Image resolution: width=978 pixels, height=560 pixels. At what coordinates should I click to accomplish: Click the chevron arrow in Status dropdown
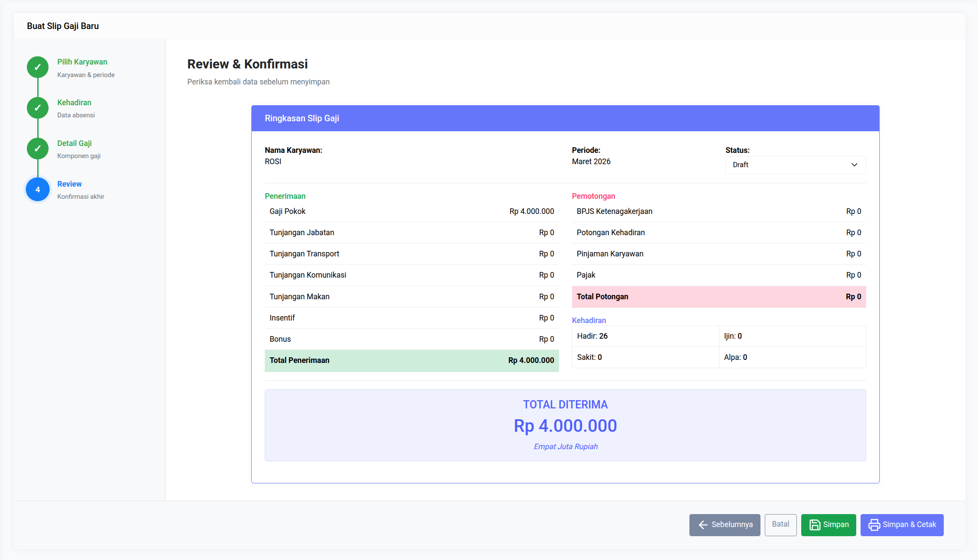pyautogui.click(x=854, y=165)
